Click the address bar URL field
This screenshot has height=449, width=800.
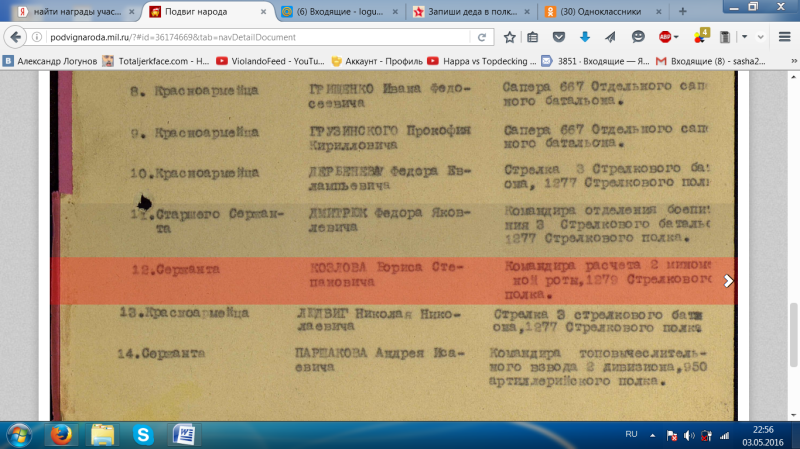[250, 37]
